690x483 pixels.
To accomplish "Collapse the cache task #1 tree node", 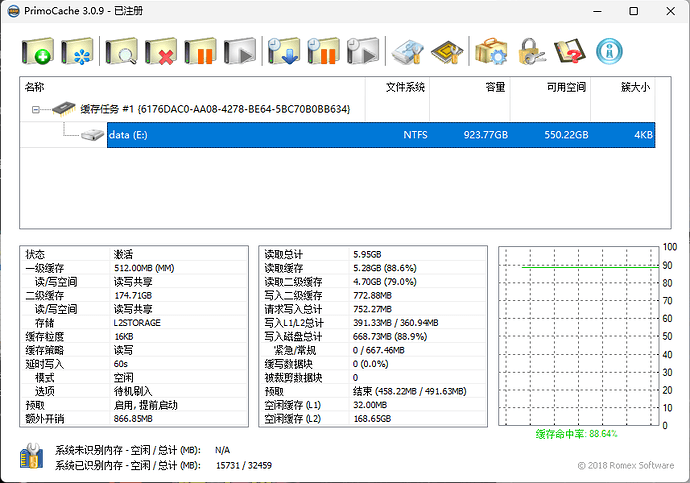I will click(x=36, y=110).
